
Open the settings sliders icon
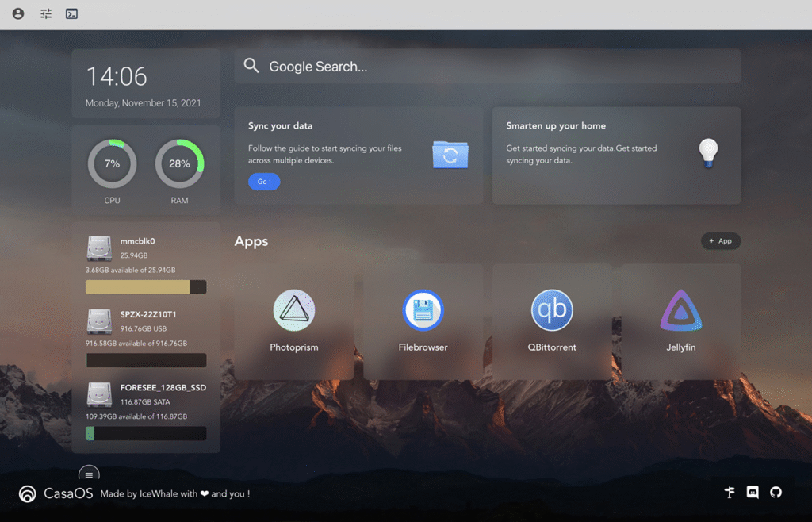[x=46, y=13]
